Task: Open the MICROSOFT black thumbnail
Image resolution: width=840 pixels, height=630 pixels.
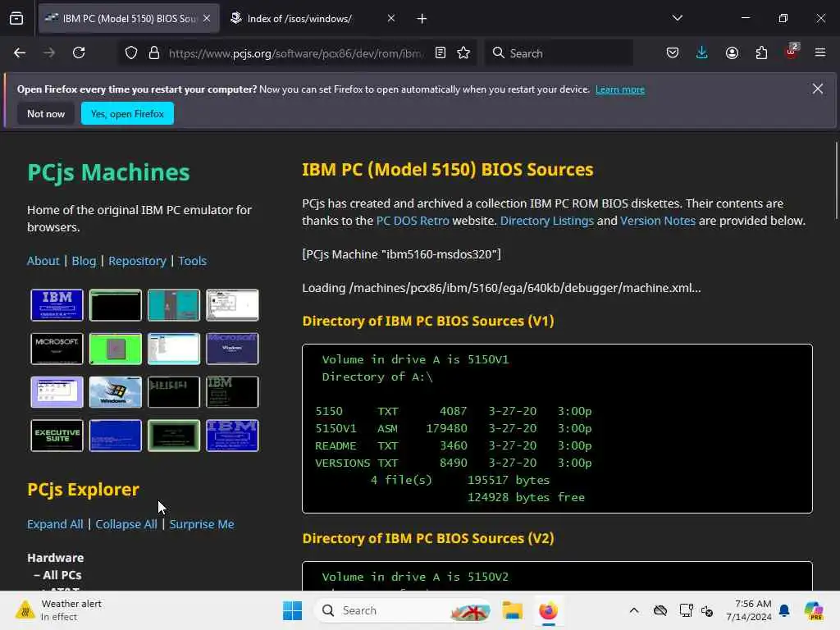Action: click(x=57, y=348)
